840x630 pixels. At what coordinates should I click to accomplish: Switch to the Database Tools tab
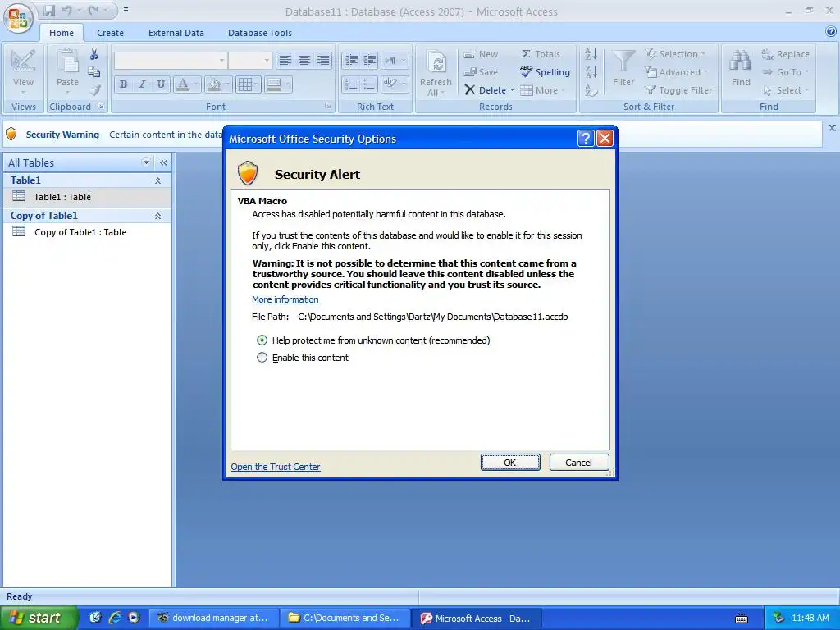click(260, 33)
